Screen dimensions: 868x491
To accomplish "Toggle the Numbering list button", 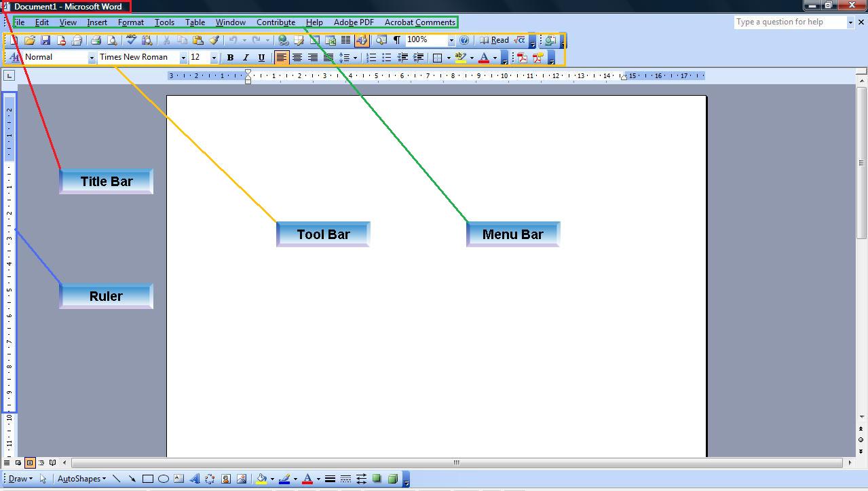I will coord(371,58).
